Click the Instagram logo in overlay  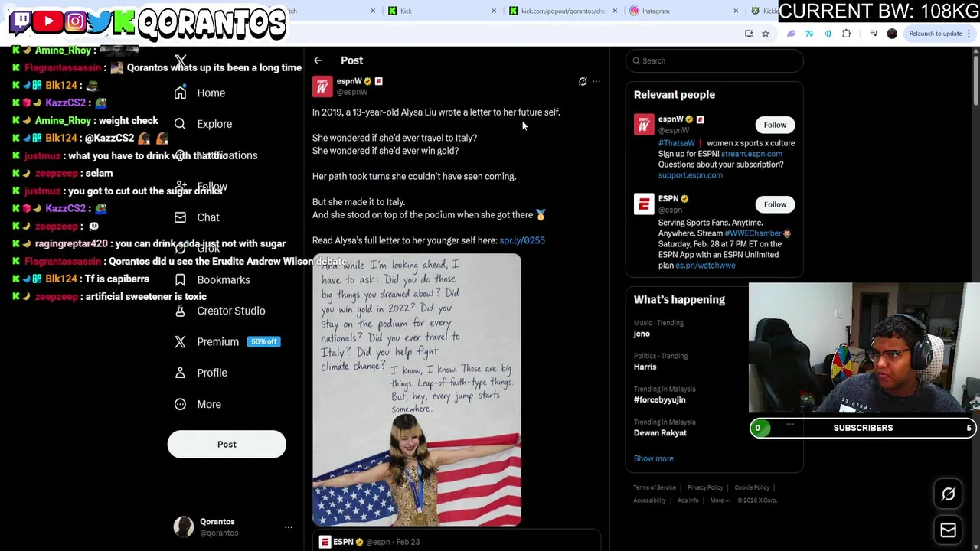[x=75, y=21]
